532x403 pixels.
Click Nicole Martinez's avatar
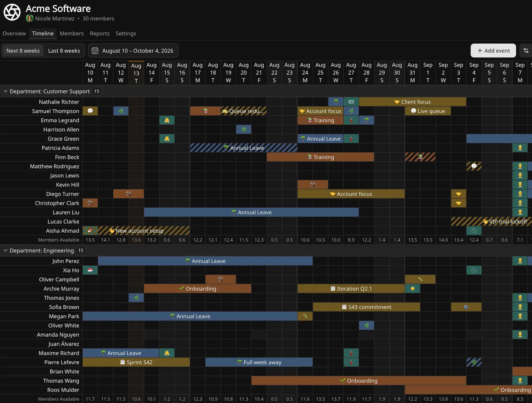[30, 19]
